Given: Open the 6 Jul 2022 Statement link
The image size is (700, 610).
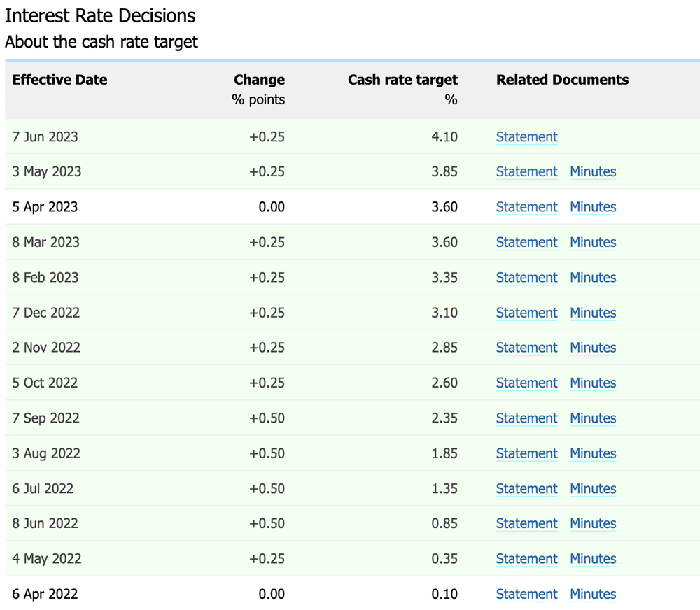Looking at the screenshot, I should (x=527, y=488).
